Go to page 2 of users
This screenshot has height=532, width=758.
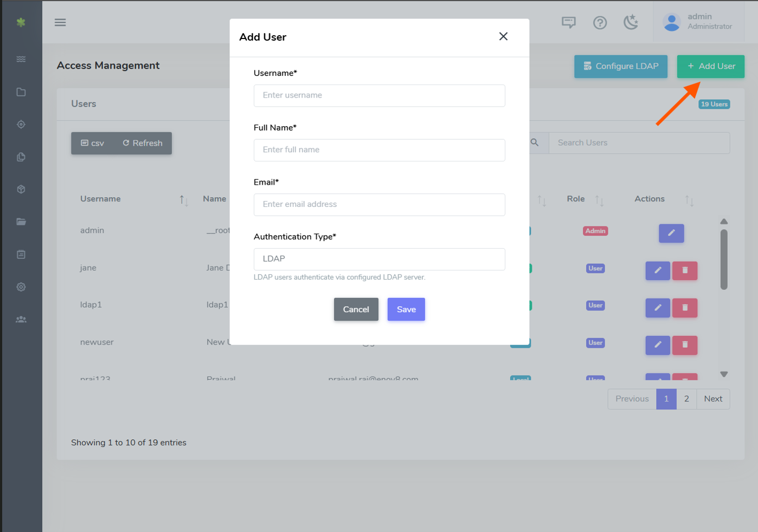686,399
